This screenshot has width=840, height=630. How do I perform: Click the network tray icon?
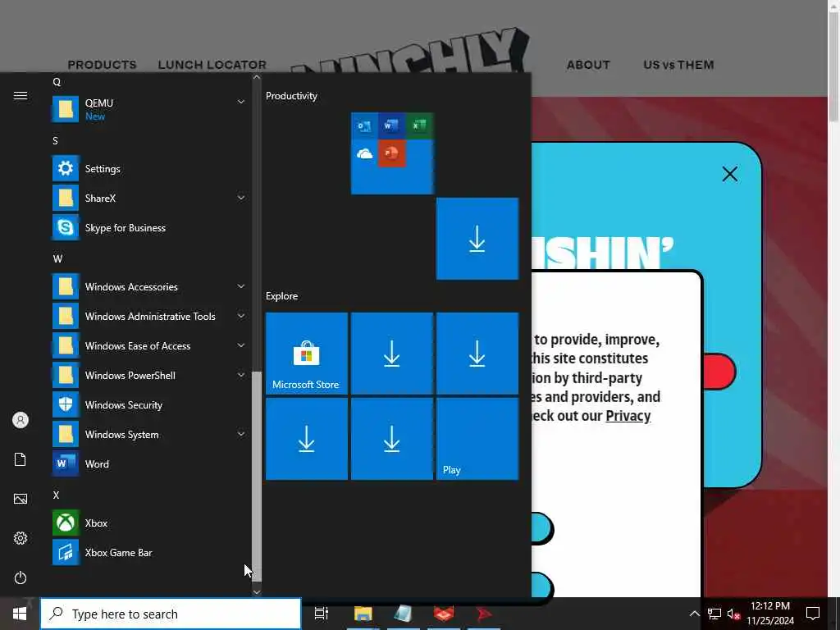pyautogui.click(x=714, y=614)
